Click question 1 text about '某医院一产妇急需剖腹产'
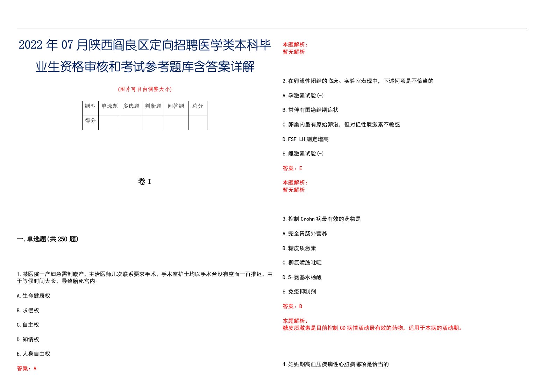555x392 pixels. click(145, 278)
